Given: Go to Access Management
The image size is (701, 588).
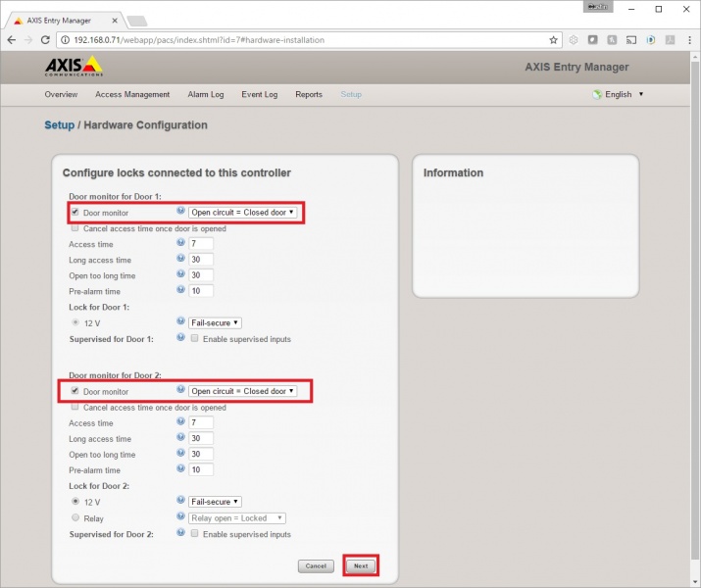Looking at the screenshot, I should tap(132, 94).
